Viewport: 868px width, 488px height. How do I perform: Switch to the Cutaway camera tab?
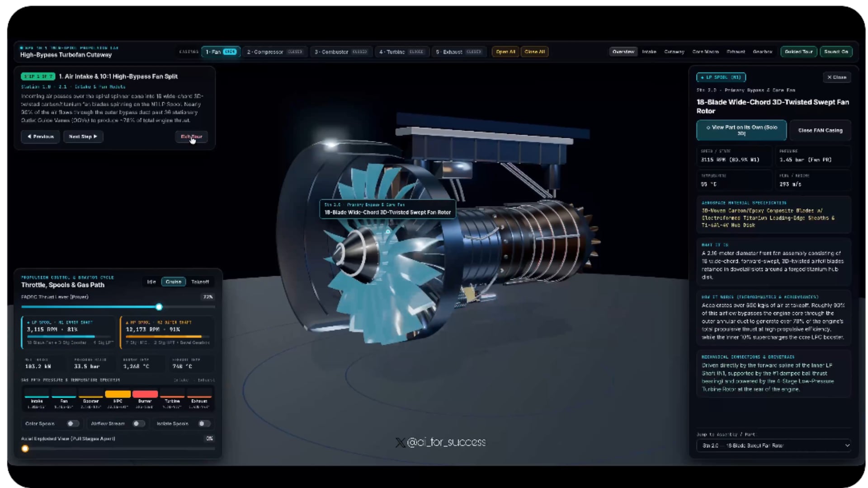(x=674, y=52)
